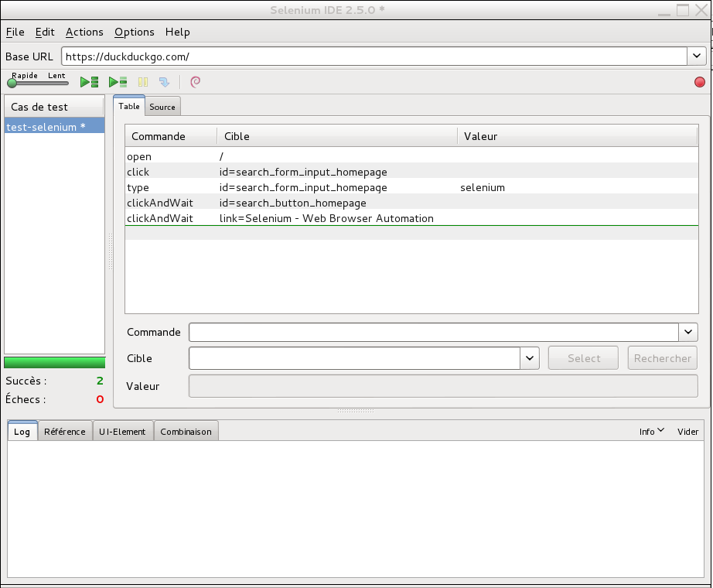Open the Actions menu

84,32
